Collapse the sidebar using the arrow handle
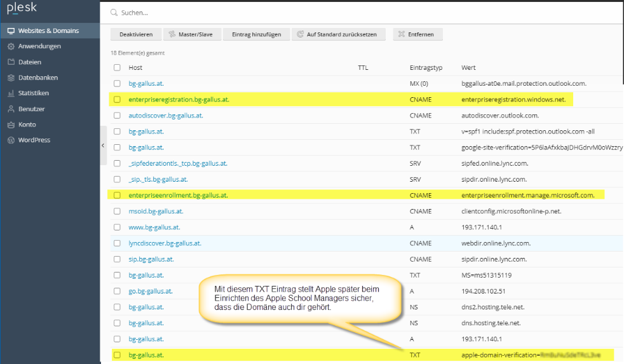Image resolution: width=624 pixels, height=364 pixels. pyautogui.click(x=103, y=145)
